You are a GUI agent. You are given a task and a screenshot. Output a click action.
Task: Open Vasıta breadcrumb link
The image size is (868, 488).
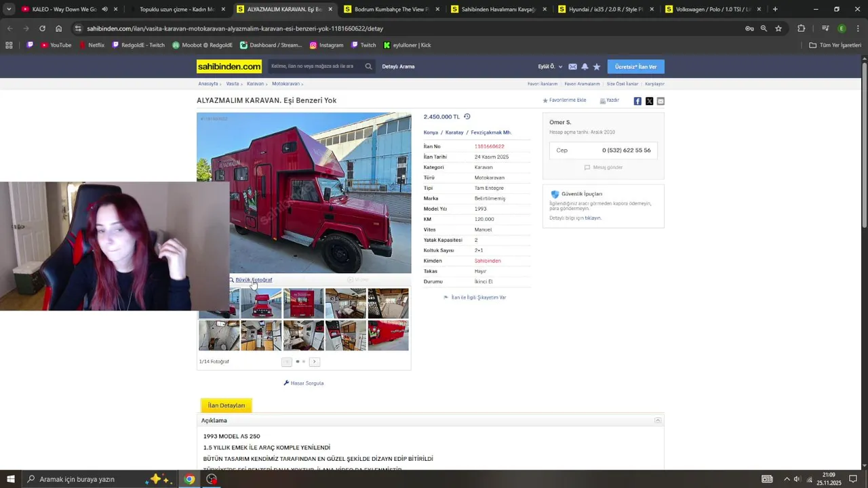[233, 84]
